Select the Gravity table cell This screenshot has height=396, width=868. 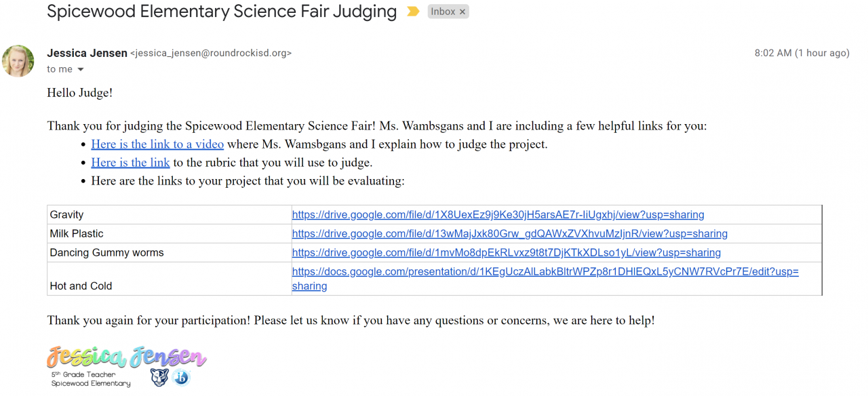[169, 214]
